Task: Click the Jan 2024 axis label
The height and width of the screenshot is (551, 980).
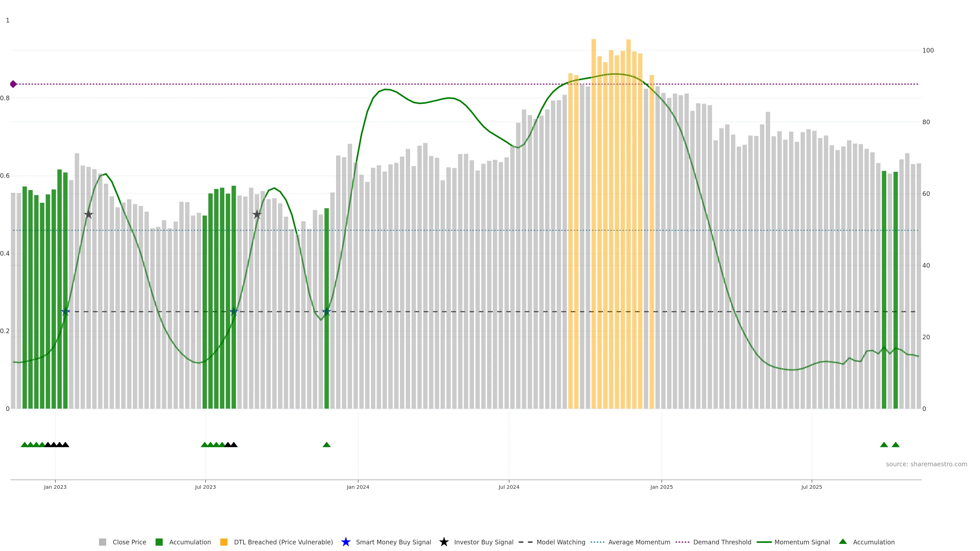Action: pos(358,487)
